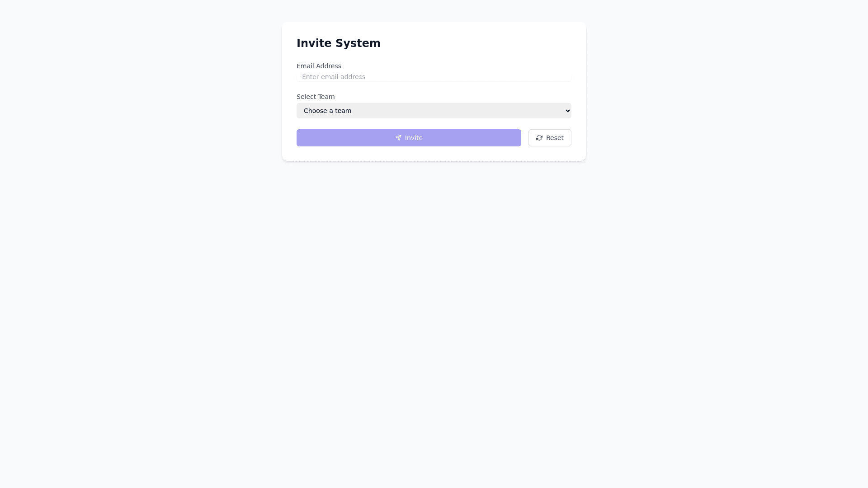Clear the form with Reset
868x488 pixels.
pos(550,138)
